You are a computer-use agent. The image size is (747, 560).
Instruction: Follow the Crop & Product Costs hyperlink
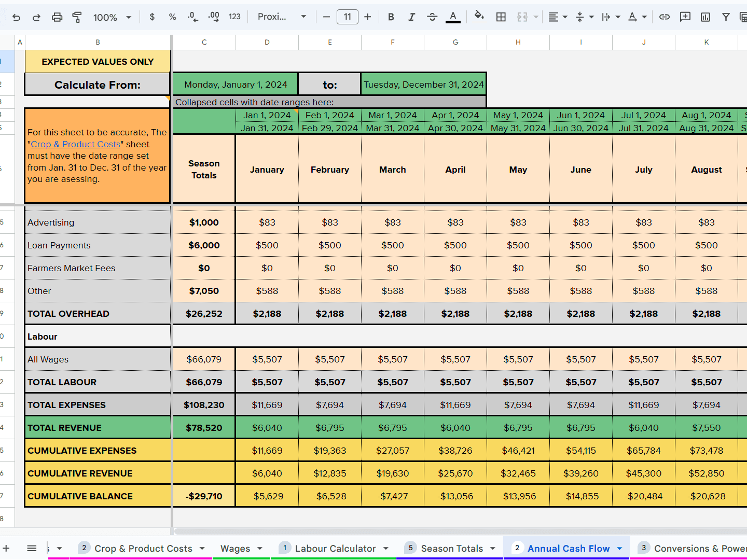click(x=75, y=144)
